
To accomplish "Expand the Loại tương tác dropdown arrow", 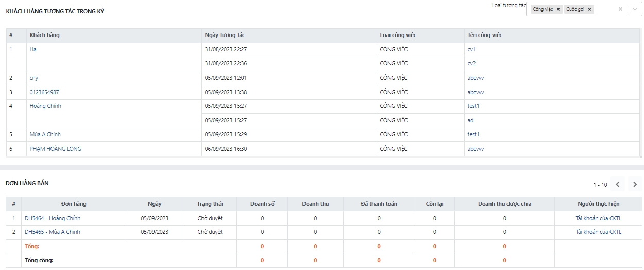I will click(x=635, y=9).
